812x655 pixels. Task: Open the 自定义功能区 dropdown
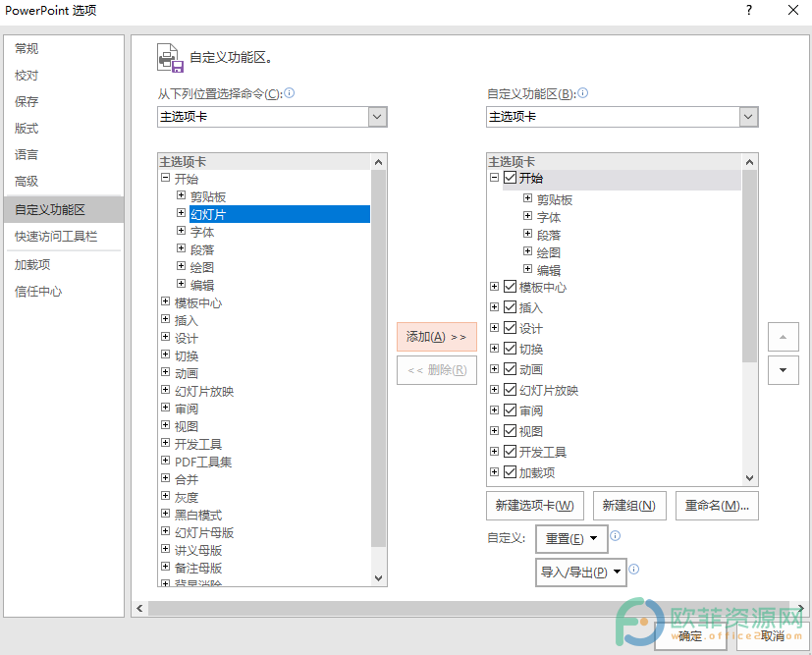coord(748,117)
